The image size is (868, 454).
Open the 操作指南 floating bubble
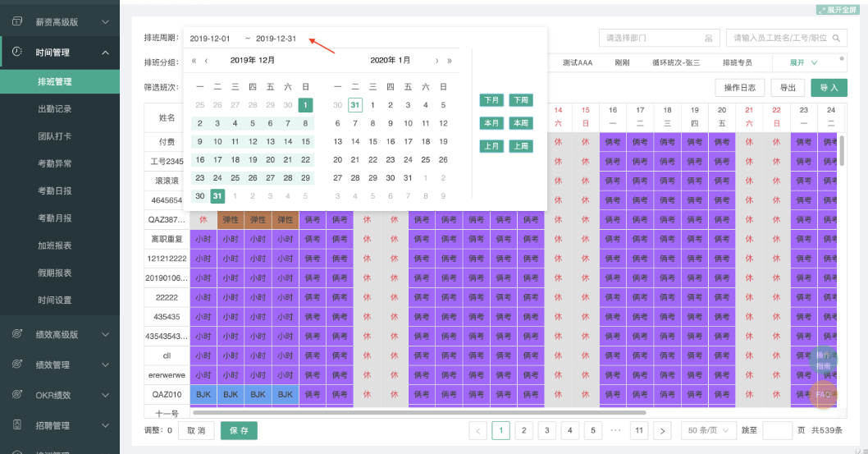pos(823,360)
